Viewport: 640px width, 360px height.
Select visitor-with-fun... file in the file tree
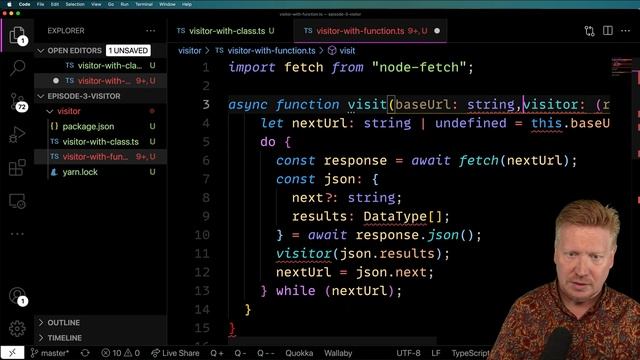[x=100, y=157]
